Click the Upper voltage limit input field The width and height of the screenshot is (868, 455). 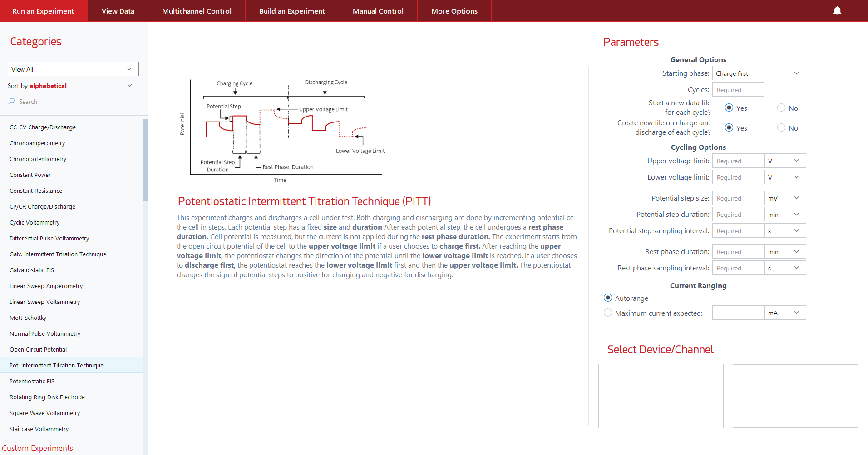pyautogui.click(x=738, y=161)
